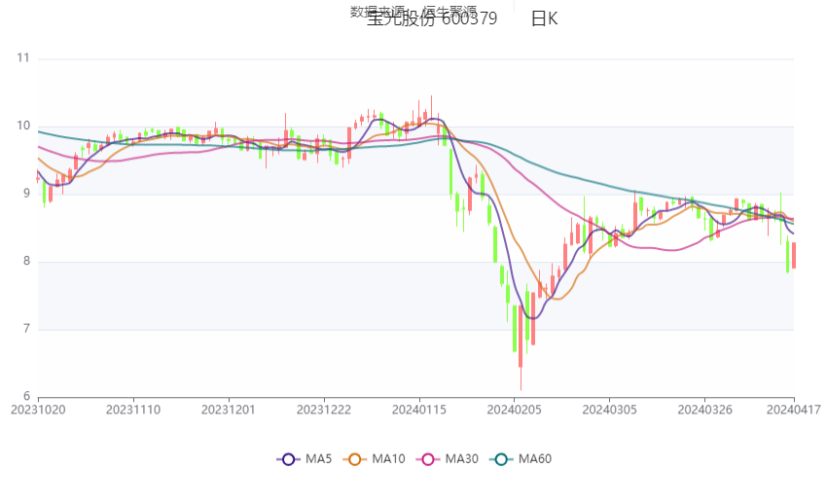
Task: Click the 20240305 date on x-axis
Action: tap(610, 411)
